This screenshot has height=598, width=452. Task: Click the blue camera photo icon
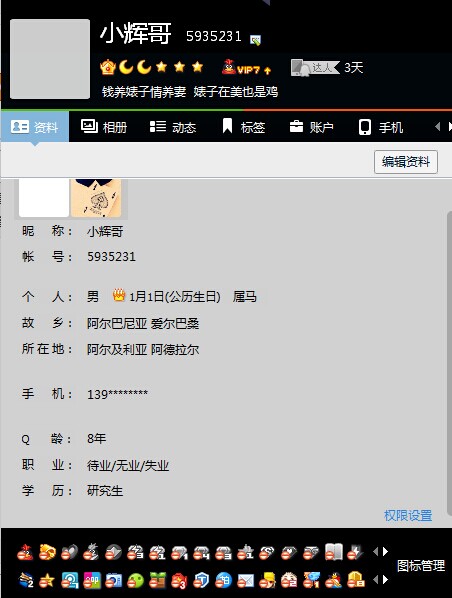[114, 580]
